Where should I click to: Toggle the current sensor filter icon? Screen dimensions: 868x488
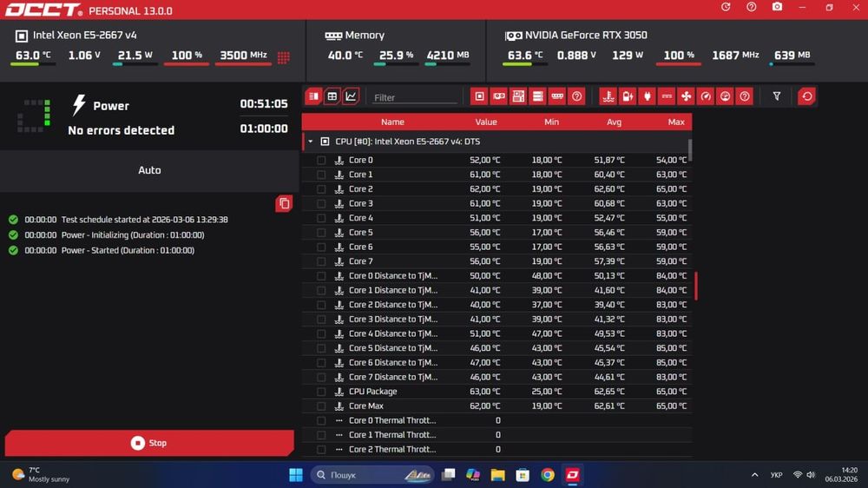tap(667, 96)
